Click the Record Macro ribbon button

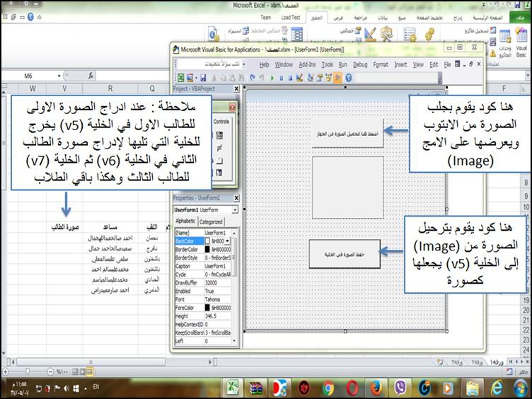[x=480, y=30]
